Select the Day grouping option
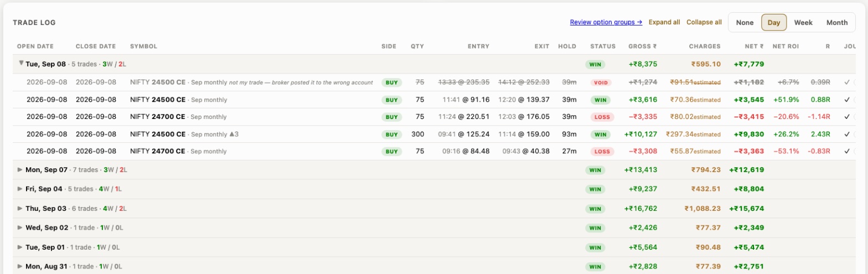The image size is (868, 274). pyautogui.click(x=774, y=23)
